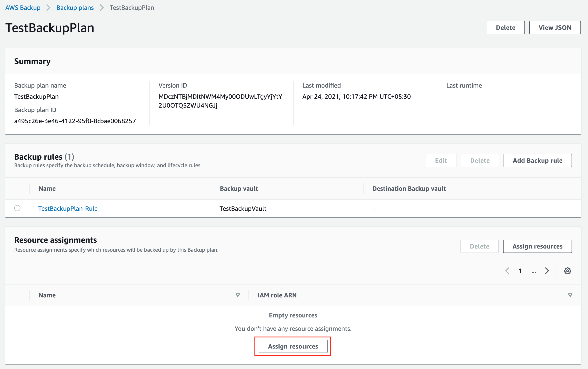588x369 pixels.
Task: Navigate to AWS Backup breadcrumb
Action: click(x=23, y=8)
